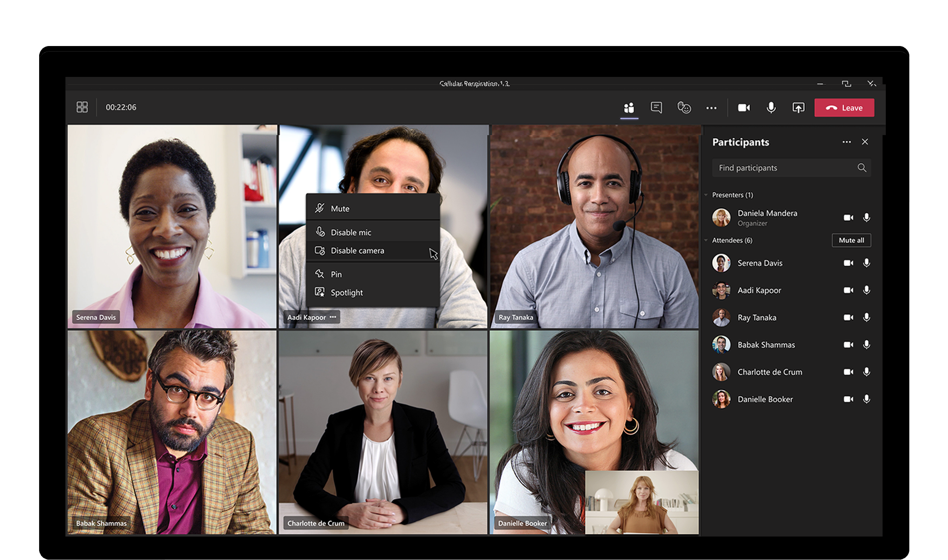Toggle your camera in top toolbar

(744, 108)
